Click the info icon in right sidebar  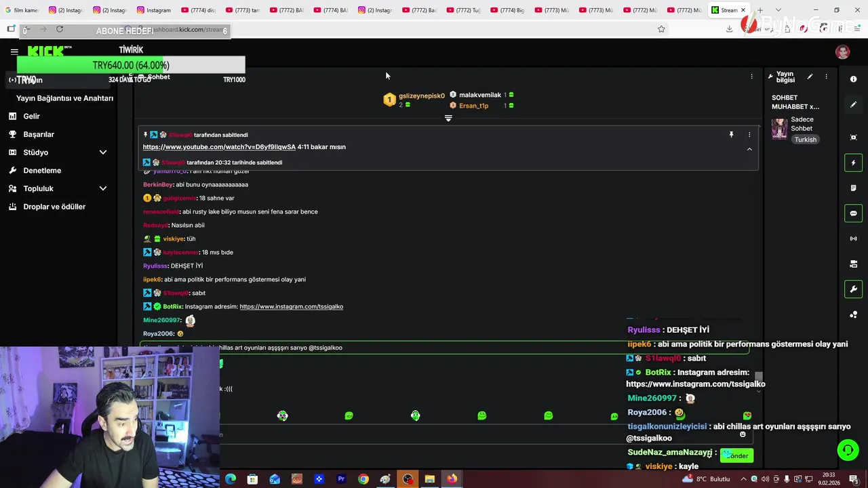pyautogui.click(x=853, y=79)
